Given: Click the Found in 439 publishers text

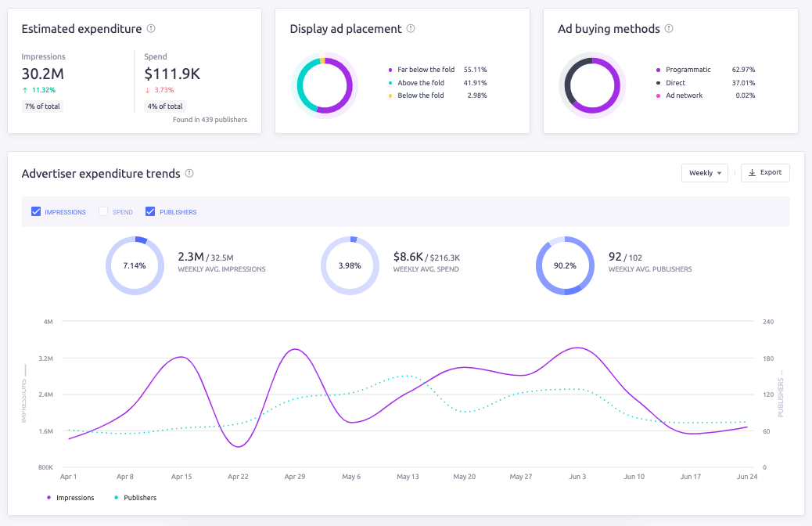Looking at the screenshot, I should tap(210, 120).
